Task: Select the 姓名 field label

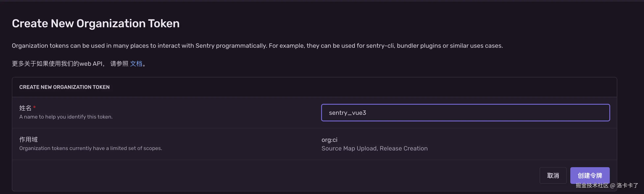Action: 25,108
